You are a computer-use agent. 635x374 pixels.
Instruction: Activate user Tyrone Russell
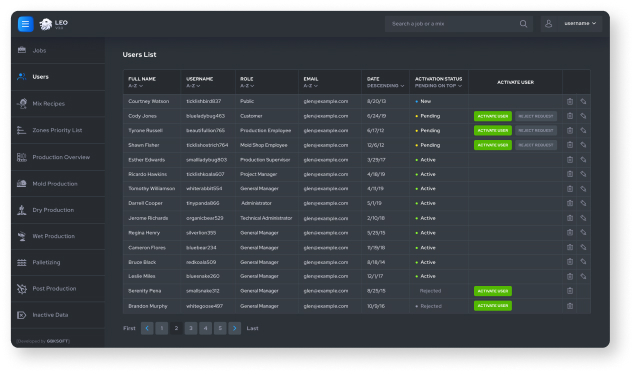(x=493, y=131)
